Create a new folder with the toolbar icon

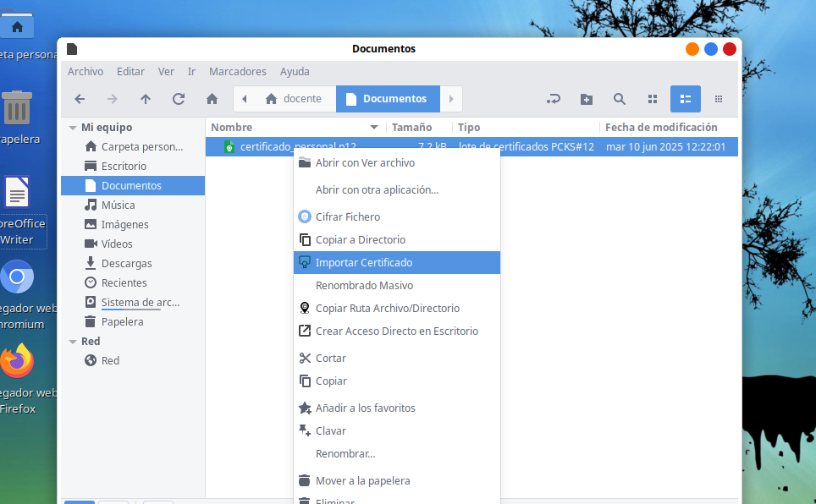click(587, 99)
